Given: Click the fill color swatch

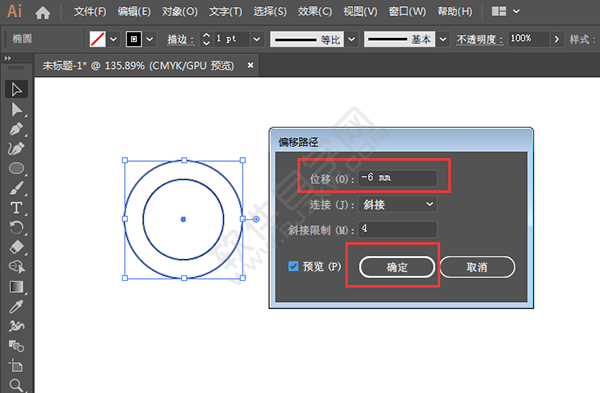Looking at the screenshot, I should click(x=98, y=39).
